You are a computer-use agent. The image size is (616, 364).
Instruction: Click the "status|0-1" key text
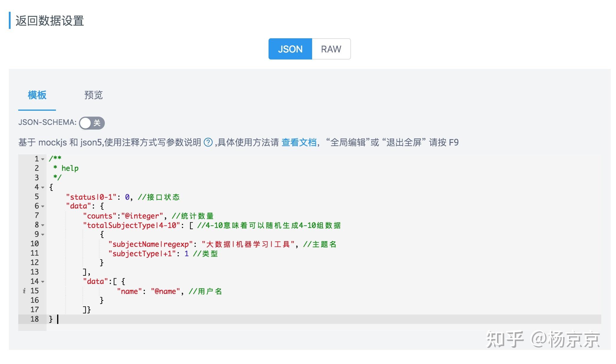pyautogui.click(x=91, y=197)
